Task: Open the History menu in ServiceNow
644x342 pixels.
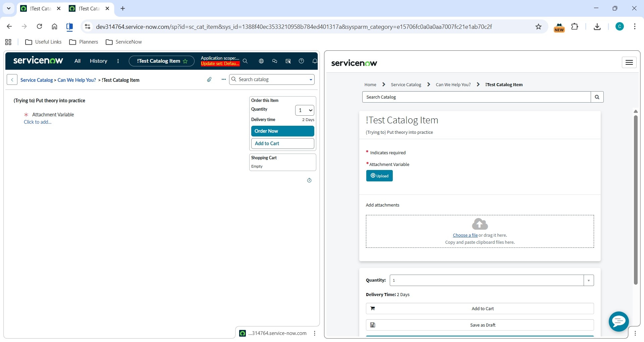Action: tap(98, 61)
